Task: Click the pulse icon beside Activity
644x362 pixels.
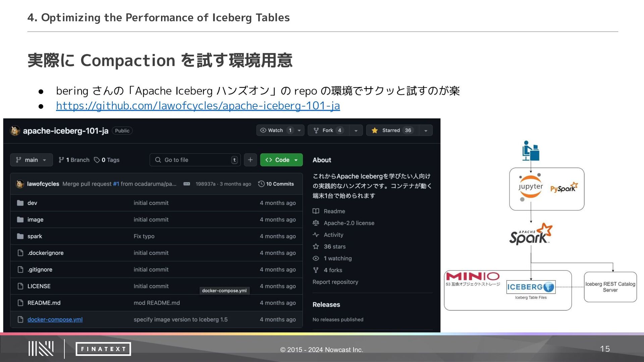Action: [316, 235]
